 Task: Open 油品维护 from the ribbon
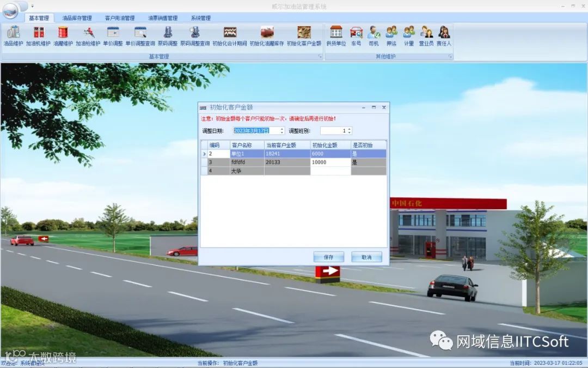[x=13, y=36]
